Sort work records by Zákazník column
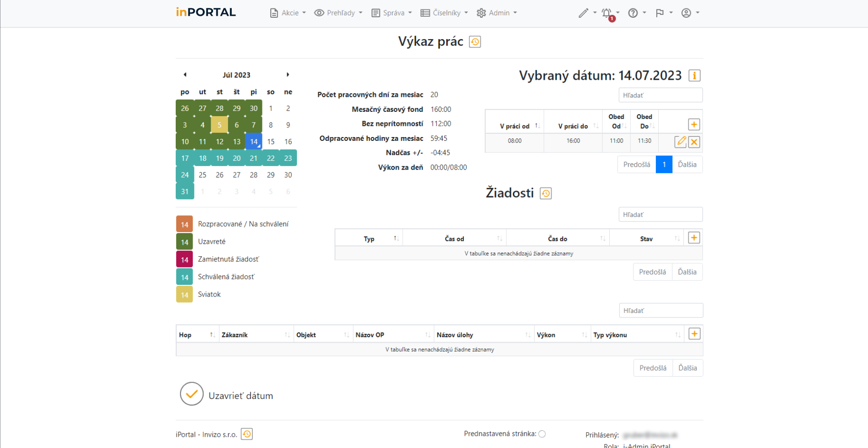 point(256,335)
